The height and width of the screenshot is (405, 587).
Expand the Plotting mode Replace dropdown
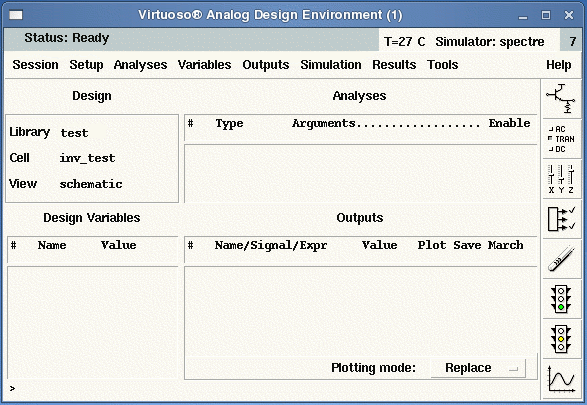tap(478, 368)
